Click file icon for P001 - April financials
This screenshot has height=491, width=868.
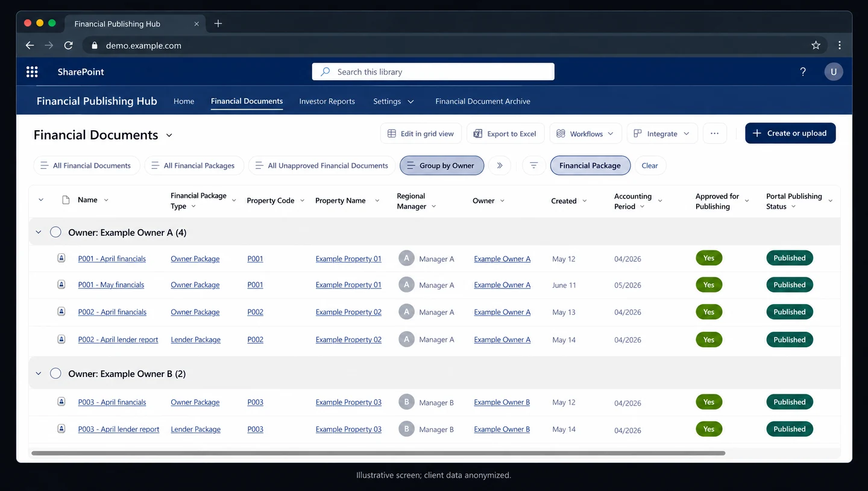point(61,258)
